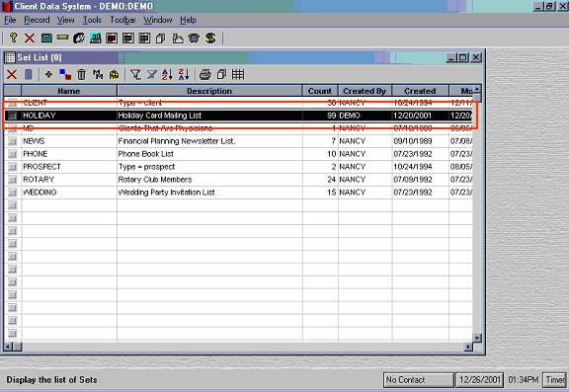Open the Help menu
This screenshot has height=392, width=569.
click(x=188, y=20)
